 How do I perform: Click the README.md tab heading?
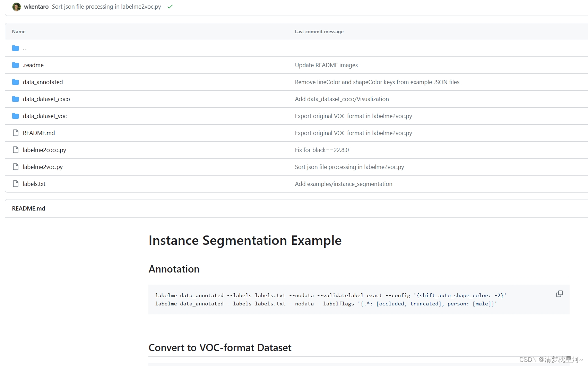pyautogui.click(x=28, y=208)
